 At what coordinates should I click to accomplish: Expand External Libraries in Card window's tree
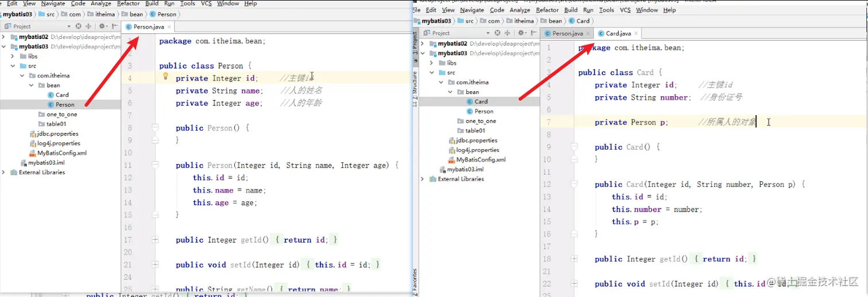(423, 179)
